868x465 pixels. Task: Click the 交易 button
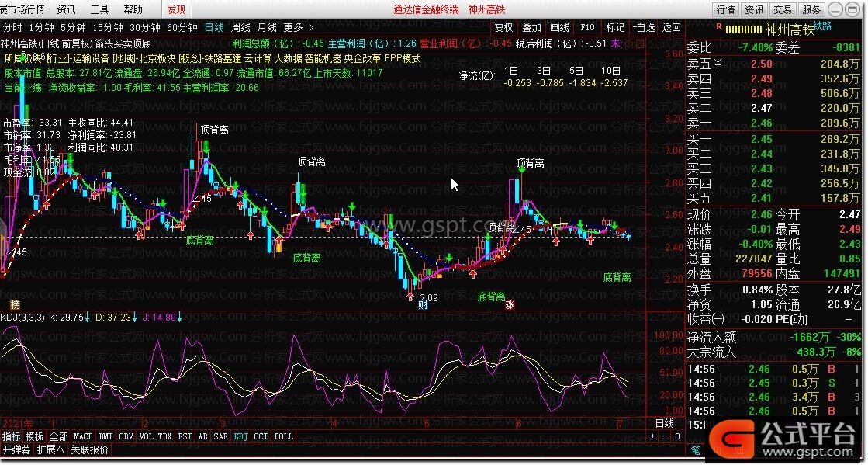point(783,9)
